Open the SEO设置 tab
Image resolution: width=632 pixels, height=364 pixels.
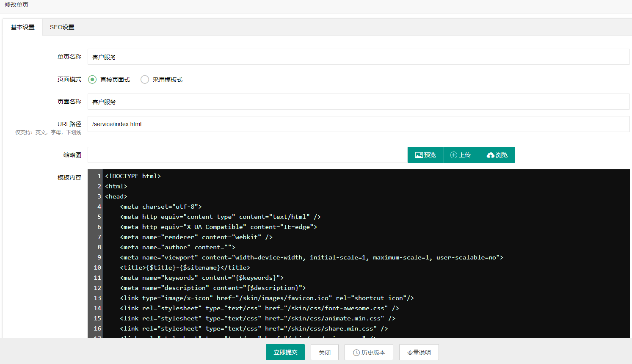[x=62, y=27]
